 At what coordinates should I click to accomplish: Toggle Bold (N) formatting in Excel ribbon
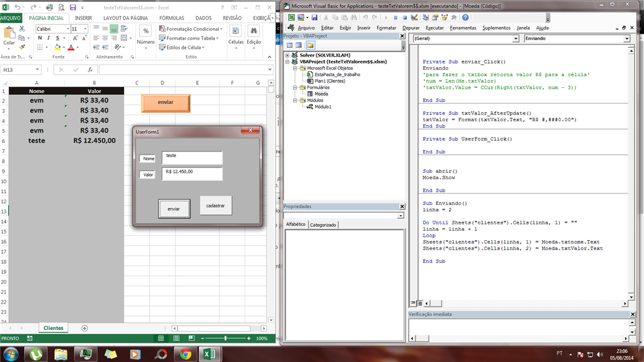coord(40,38)
